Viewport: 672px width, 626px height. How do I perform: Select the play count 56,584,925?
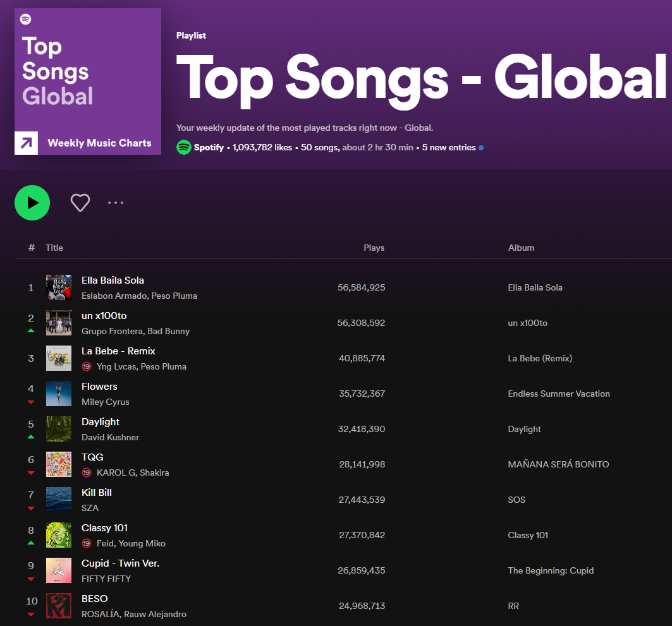coord(361,287)
